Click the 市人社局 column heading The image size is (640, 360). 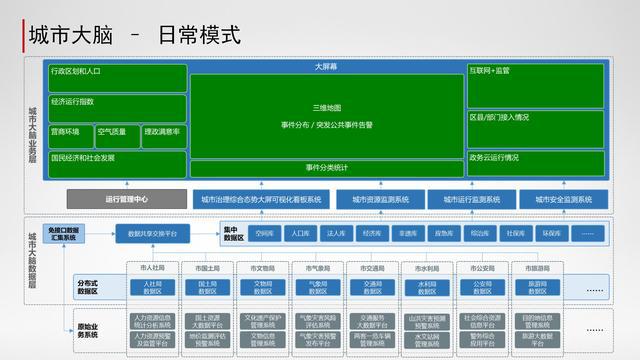pos(152,268)
